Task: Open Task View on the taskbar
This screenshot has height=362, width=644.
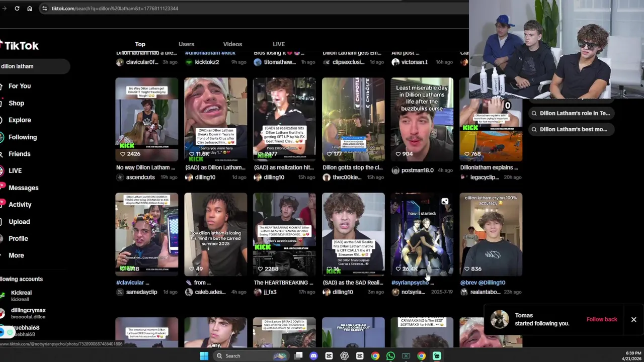Action: pyautogui.click(x=298, y=356)
